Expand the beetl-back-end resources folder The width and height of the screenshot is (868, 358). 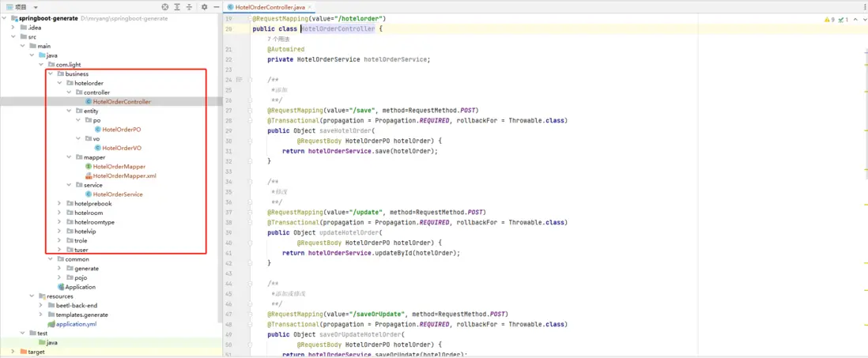tap(41, 305)
